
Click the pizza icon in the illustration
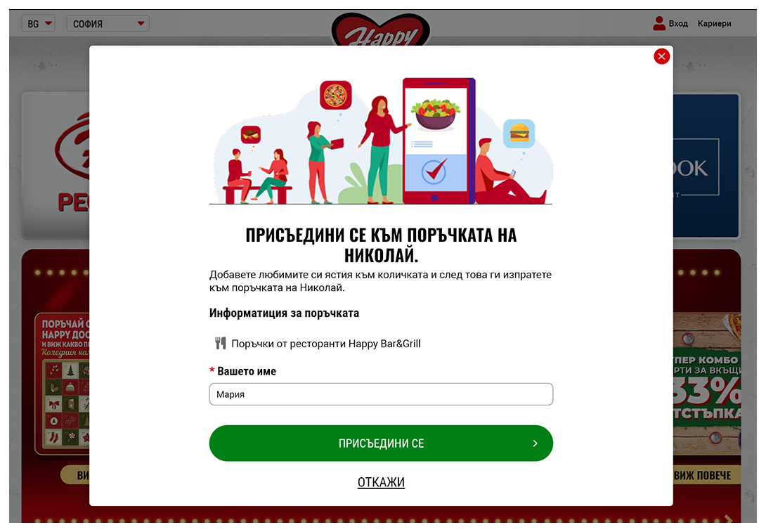pyautogui.click(x=336, y=96)
